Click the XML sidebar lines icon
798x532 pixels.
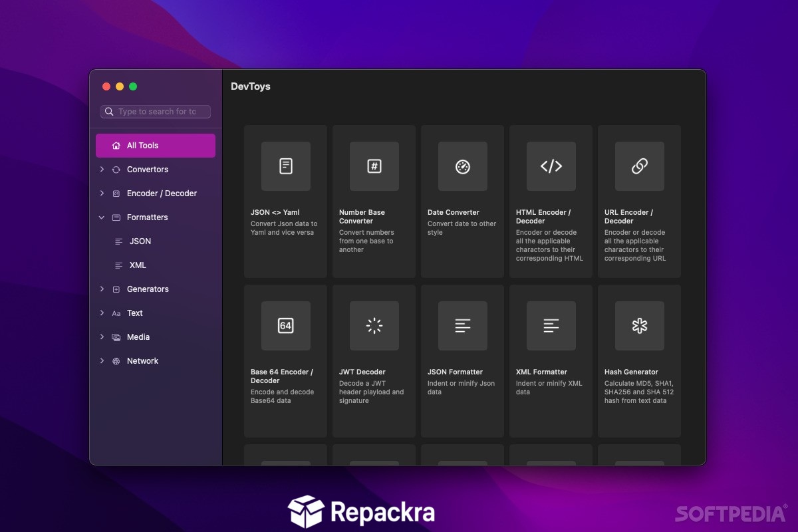119,265
